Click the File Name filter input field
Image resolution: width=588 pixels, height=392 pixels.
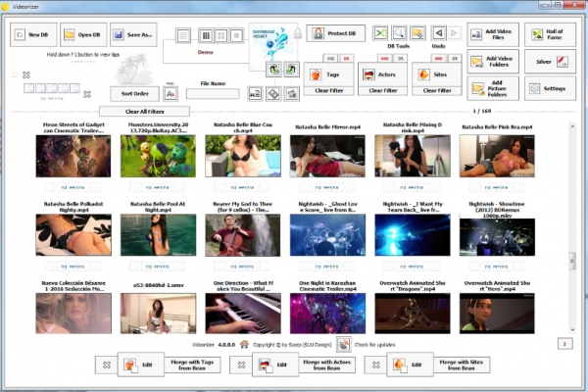pos(213,94)
